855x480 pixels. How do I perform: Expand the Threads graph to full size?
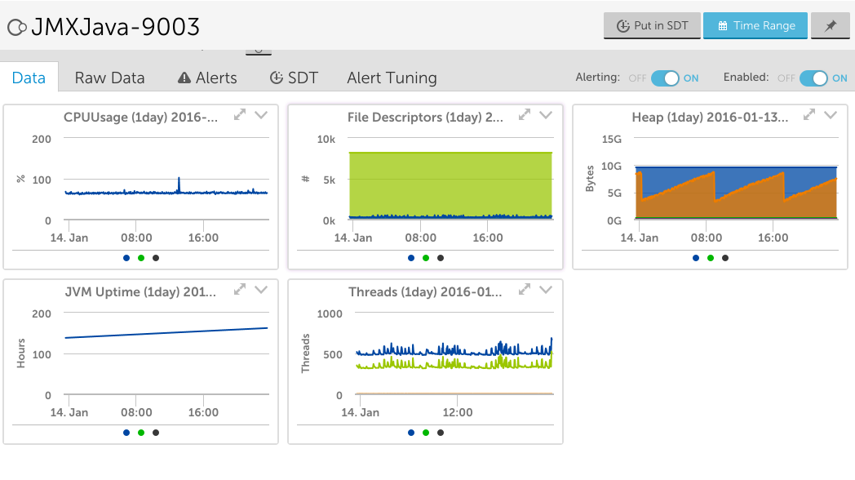pos(525,290)
